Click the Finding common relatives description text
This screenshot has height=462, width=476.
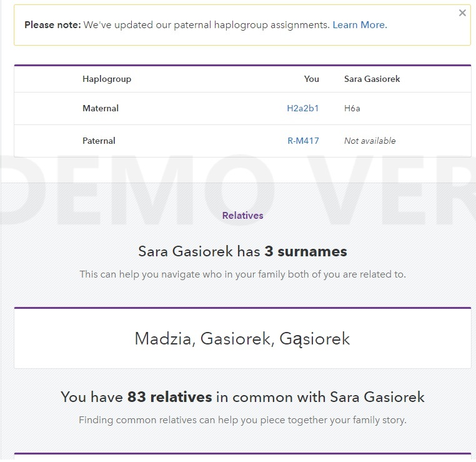[x=242, y=420]
